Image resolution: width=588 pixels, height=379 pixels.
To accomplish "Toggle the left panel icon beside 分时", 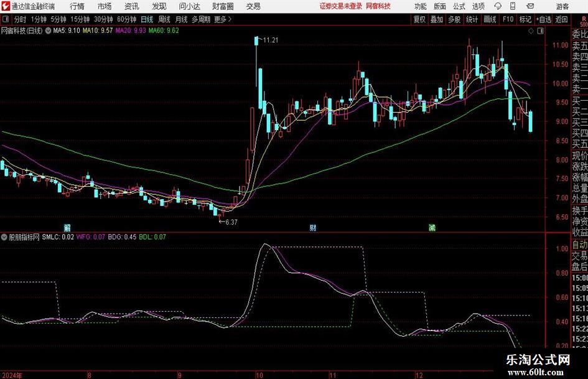I will pos(6,19).
